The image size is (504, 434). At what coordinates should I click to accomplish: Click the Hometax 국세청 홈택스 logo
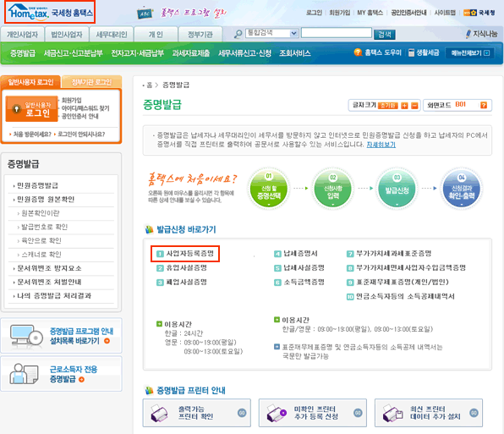tap(50, 13)
